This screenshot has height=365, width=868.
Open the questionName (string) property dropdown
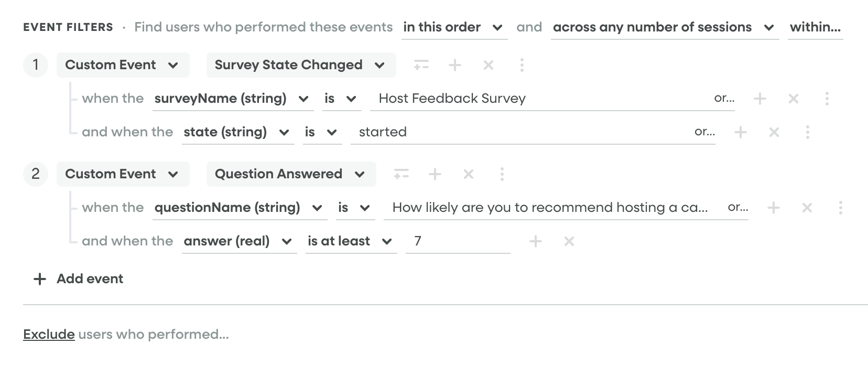pos(238,208)
